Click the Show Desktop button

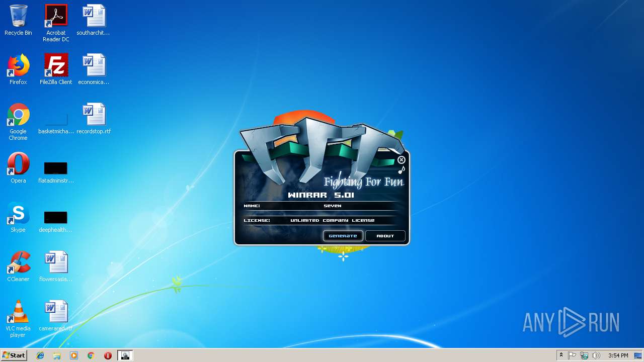[638, 355]
